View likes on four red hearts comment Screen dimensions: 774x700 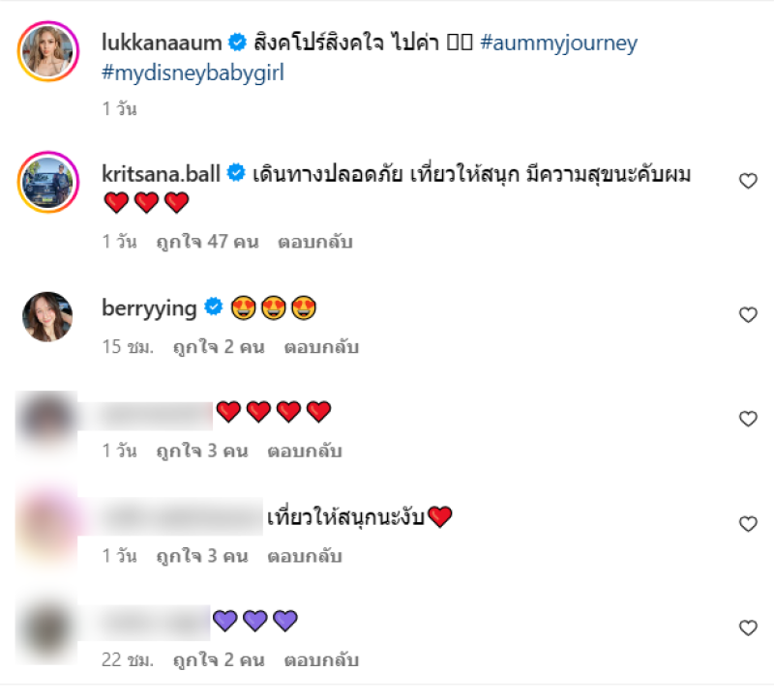tap(202, 451)
